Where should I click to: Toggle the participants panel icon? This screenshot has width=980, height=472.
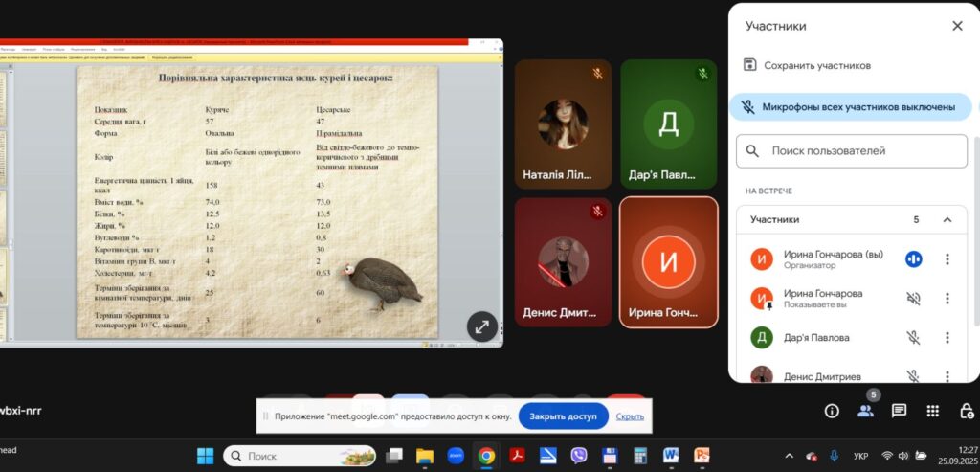pyautogui.click(x=865, y=411)
